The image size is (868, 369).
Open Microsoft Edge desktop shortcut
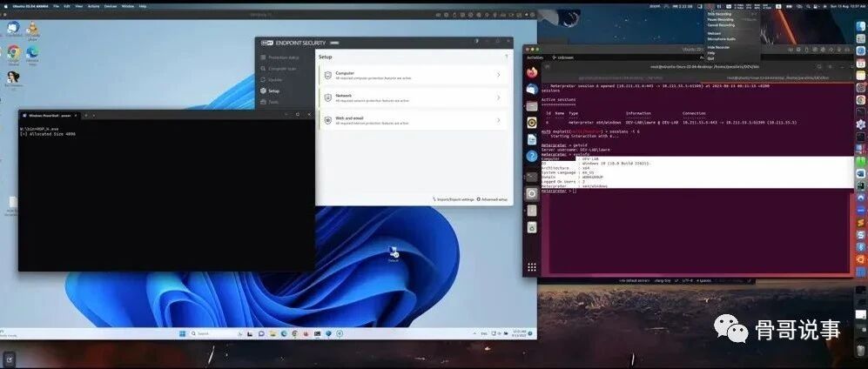[32, 54]
